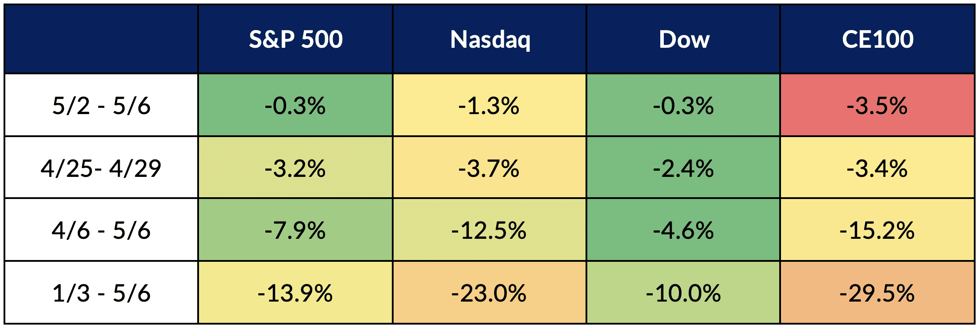Click the red -3.5% CE100 cell

click(x=877, y=106)
